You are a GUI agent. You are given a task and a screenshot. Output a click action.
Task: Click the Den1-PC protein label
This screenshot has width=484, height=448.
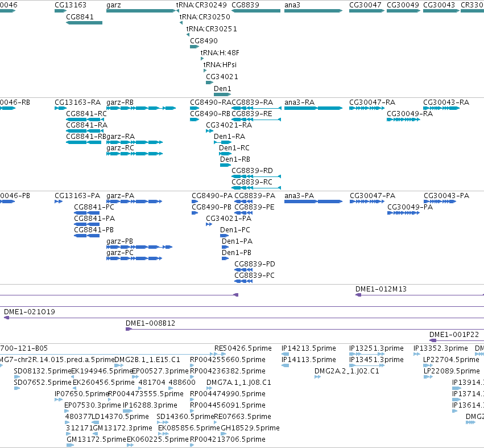coord(235,230)
